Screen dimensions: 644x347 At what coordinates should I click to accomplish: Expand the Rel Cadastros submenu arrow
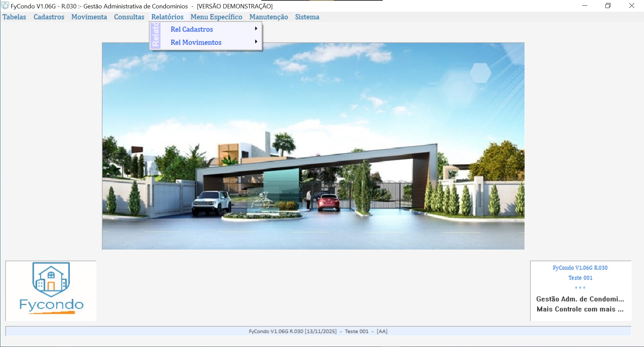256,29
